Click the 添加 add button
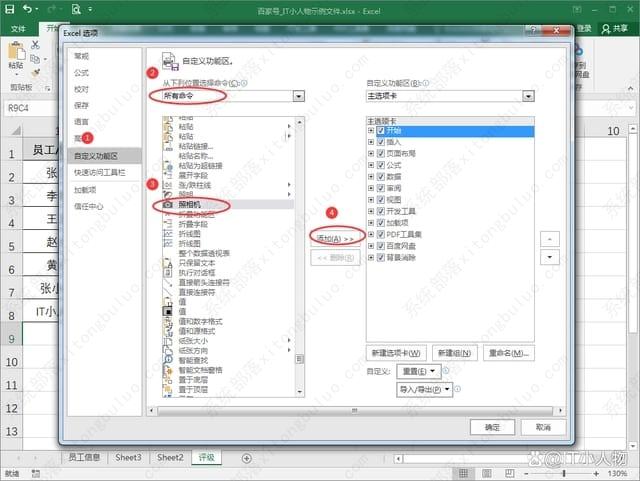This screenshot has width=640, height=481. click(335, 239)
